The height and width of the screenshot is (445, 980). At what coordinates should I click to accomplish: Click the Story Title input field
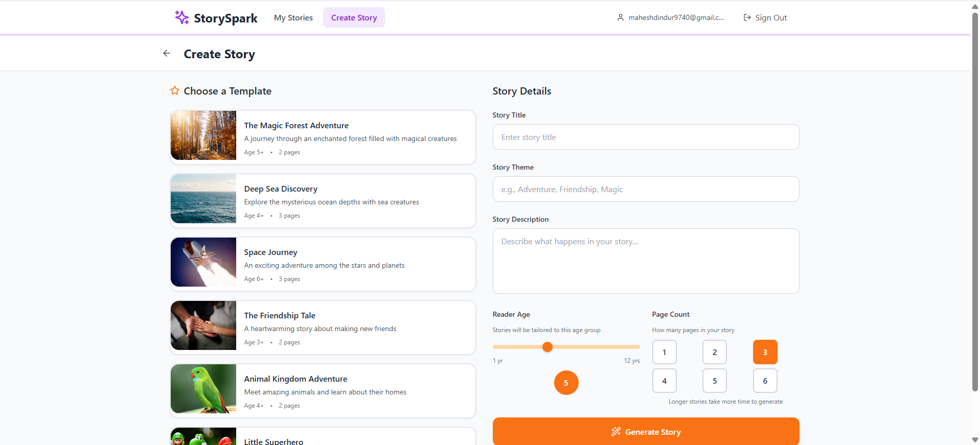646,137
